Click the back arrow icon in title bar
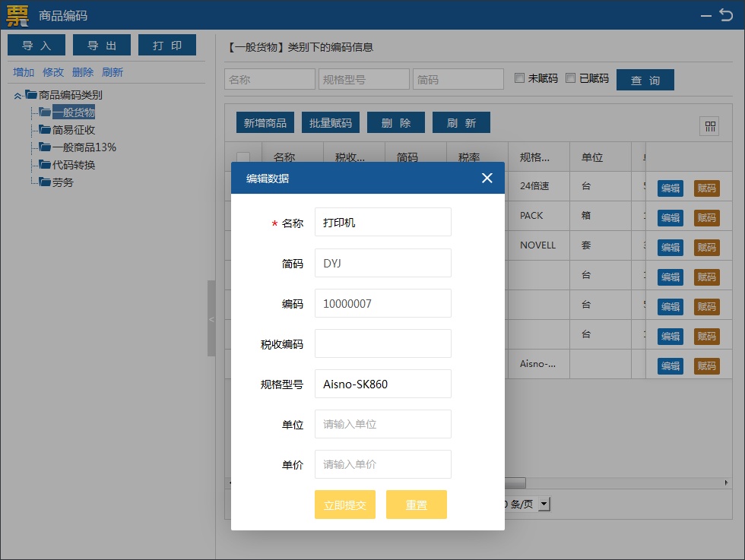Screen dimensions: 745x560 [x=726, y=14]
